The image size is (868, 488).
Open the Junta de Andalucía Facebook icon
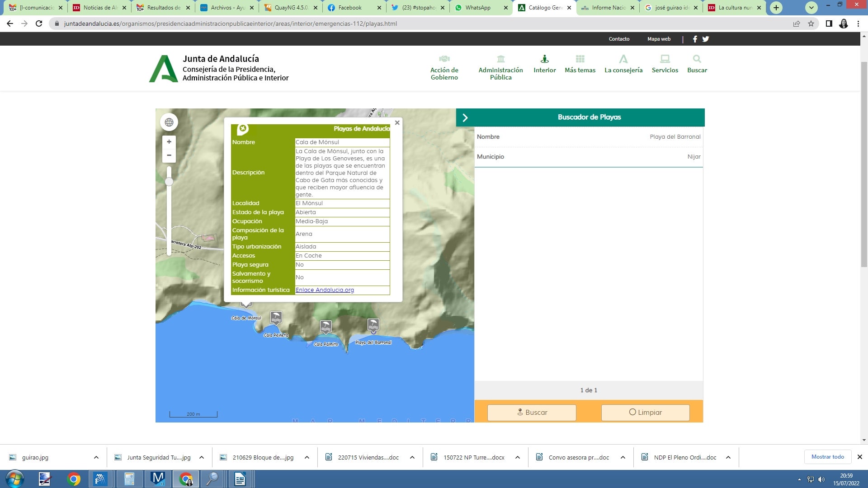[695, 39]
